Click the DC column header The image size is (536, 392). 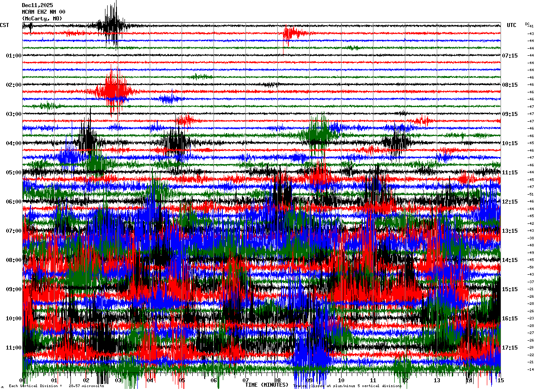(527, 24)
